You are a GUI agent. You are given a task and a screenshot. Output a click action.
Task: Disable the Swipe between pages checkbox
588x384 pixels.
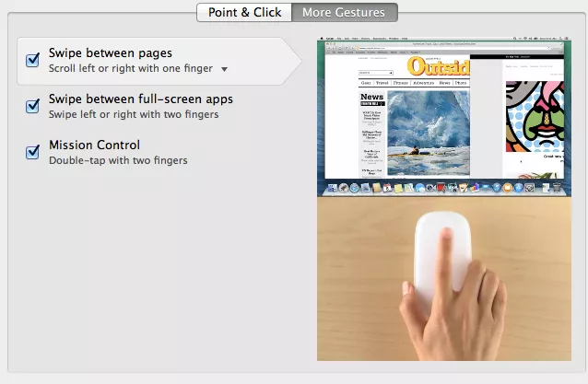(32, 61)
